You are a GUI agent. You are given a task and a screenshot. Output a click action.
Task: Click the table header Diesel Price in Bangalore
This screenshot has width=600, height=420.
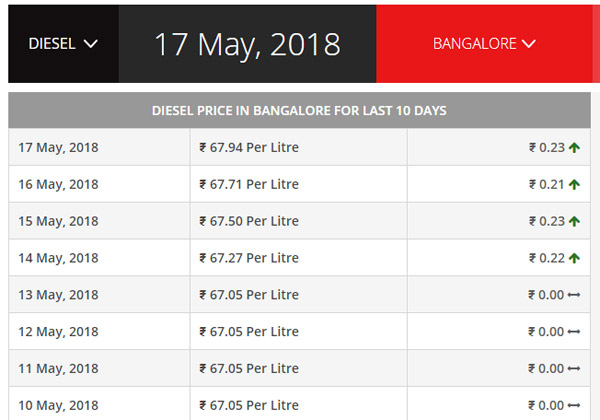(298, 110)
